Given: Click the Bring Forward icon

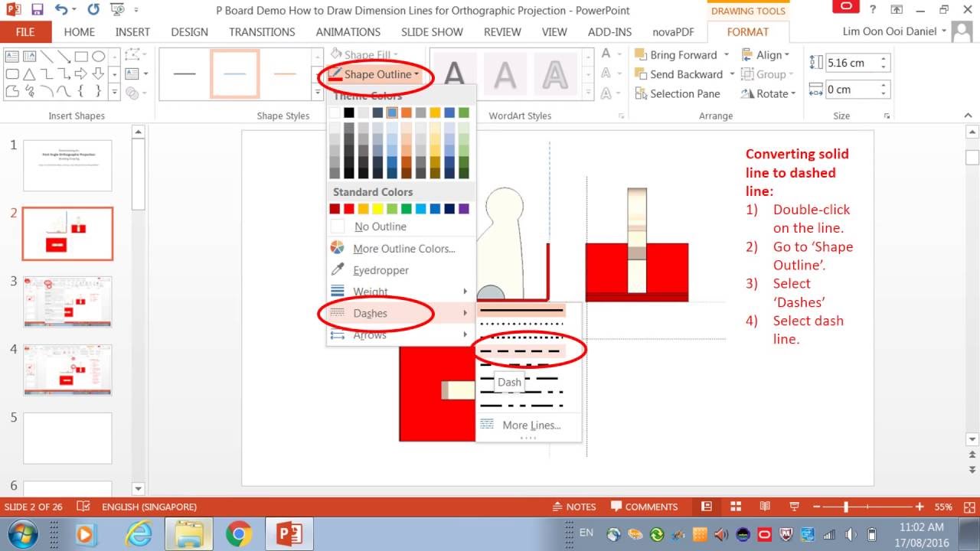Looking at the screenshot, I should pyautogui.click(x=641, y=55).
